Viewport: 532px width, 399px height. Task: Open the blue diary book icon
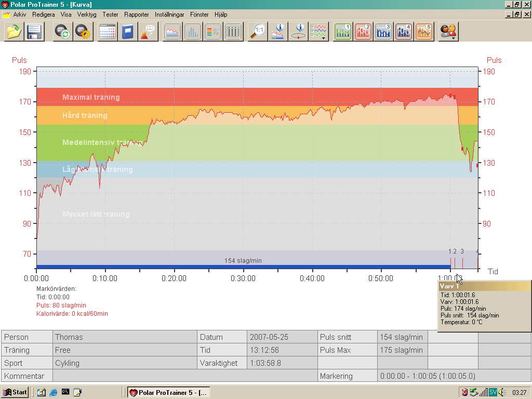(128, 32)
